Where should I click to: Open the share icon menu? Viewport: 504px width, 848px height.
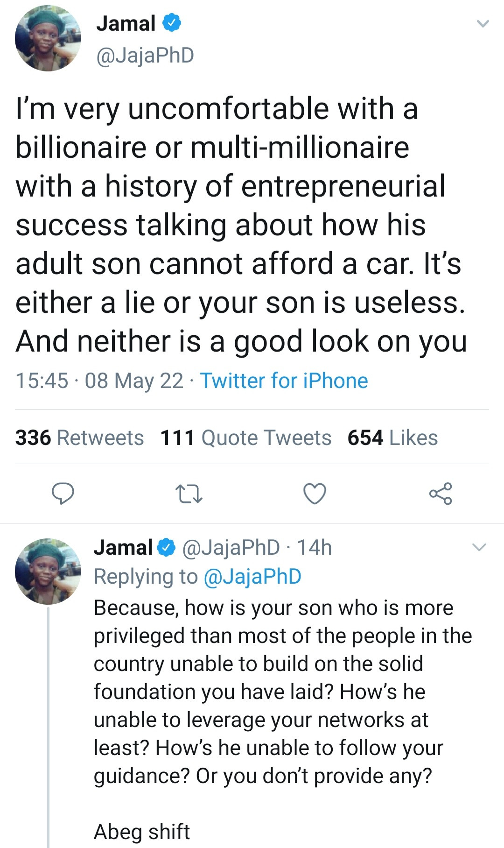pos(441,494)
